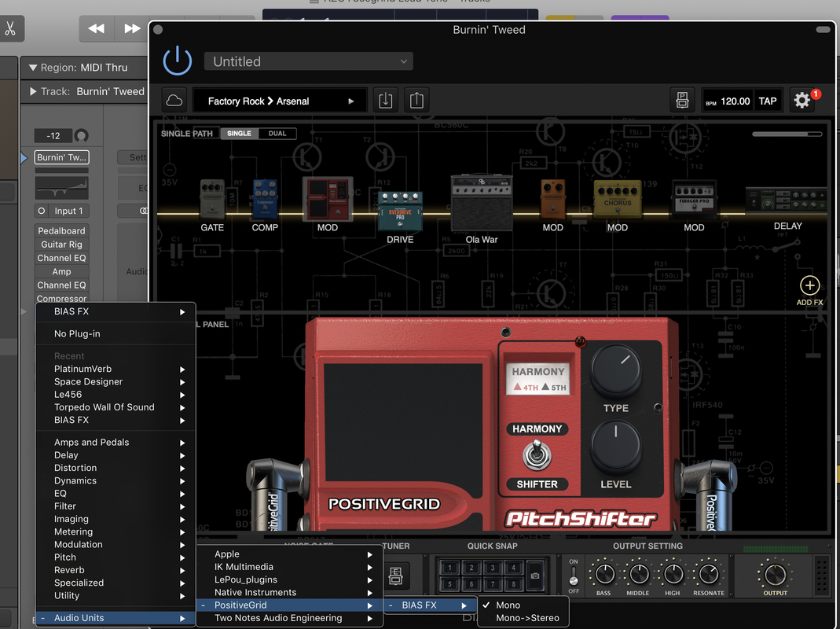The width and height of the screenshot is (840, 629).
Task: Select the COMP compressor pedal
Action: 265,200
